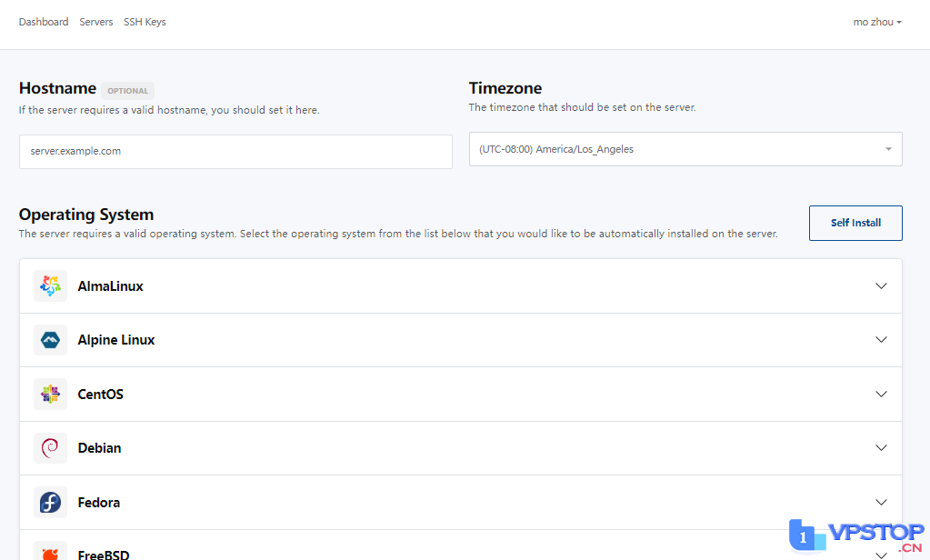Expand the Fedora versions chevron
Viewport: 930px width, 560px height.
[x=882, y=503]
